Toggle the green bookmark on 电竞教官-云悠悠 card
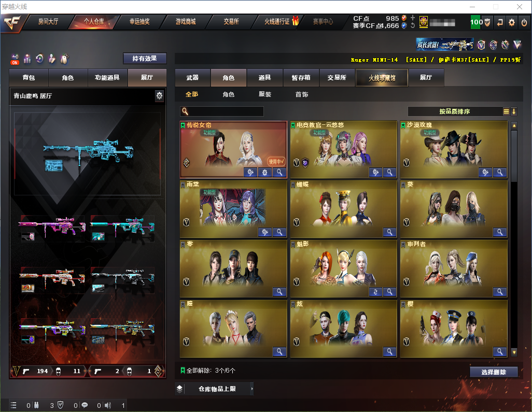This screenshot has height=412, width=532. (293, 125)
